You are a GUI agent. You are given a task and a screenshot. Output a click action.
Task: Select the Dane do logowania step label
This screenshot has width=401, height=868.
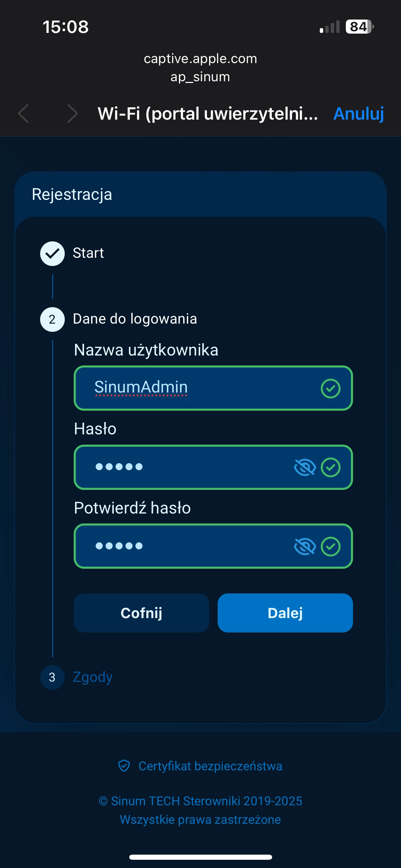135,319
